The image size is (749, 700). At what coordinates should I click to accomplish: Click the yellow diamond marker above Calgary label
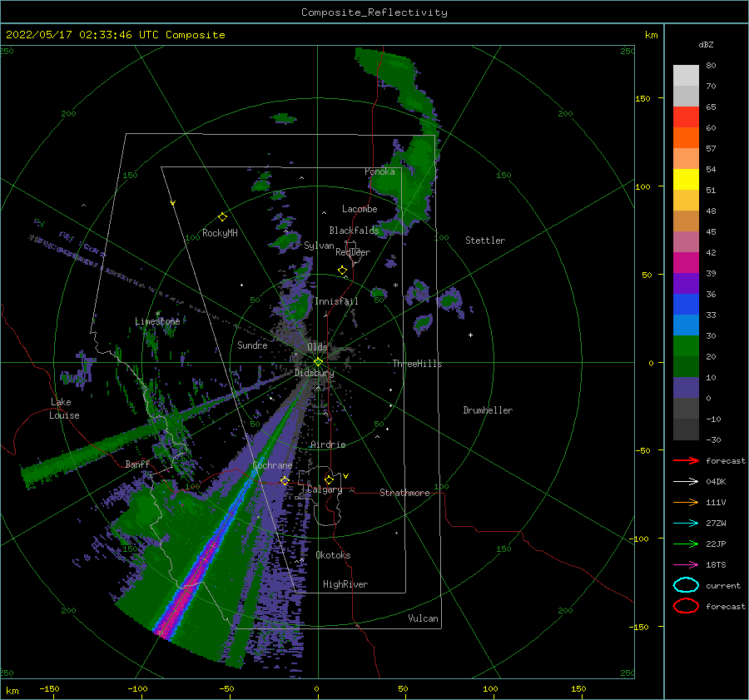point(329,479)
